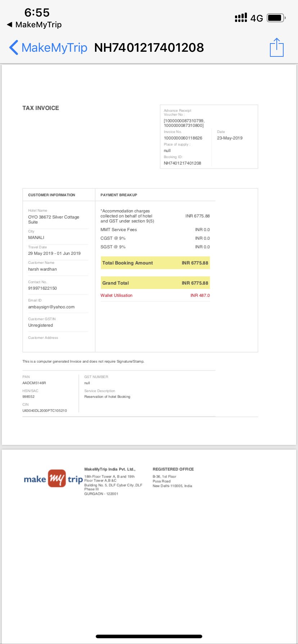
Task: Tap the cellular signal bars icon
Action: click(x=241, y=18)
